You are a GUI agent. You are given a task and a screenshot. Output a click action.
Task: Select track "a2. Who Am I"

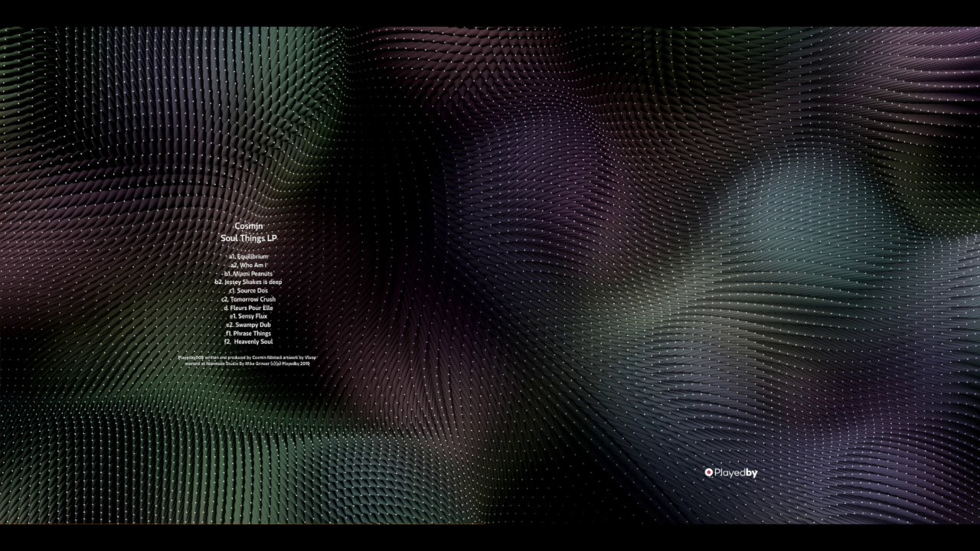tap(248, 265)
